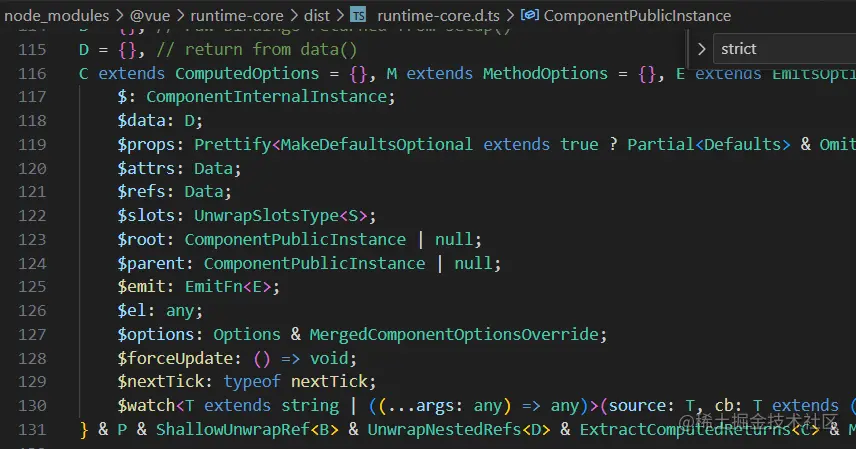Image resolution: width=856 pixels, height=449 pixels.
Task: Select runtime-core breadcrumb item
Action: (x=236, y=16)
